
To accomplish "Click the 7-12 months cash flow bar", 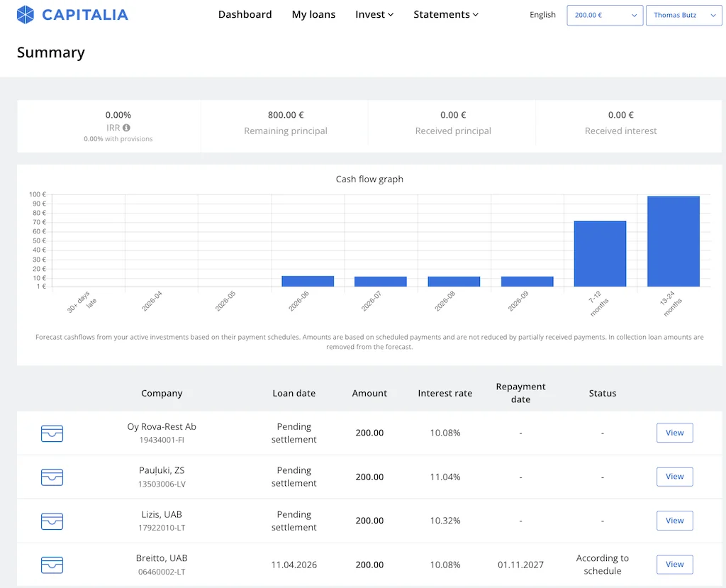I will click(600, 253).
